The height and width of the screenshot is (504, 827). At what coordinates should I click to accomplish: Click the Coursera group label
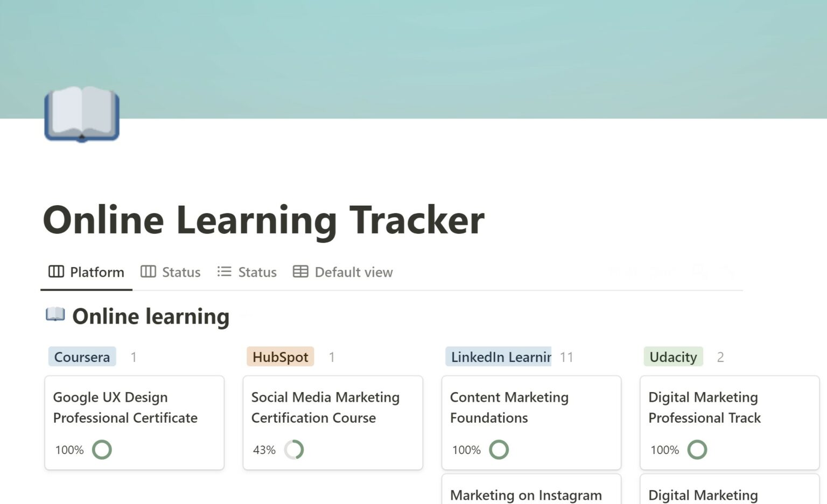pos(82,357)
